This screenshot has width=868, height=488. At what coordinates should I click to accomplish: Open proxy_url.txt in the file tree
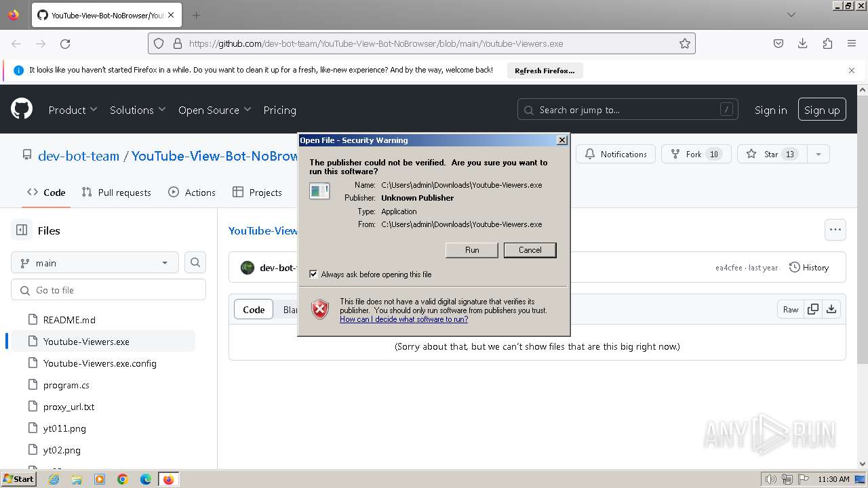(68, 407)
